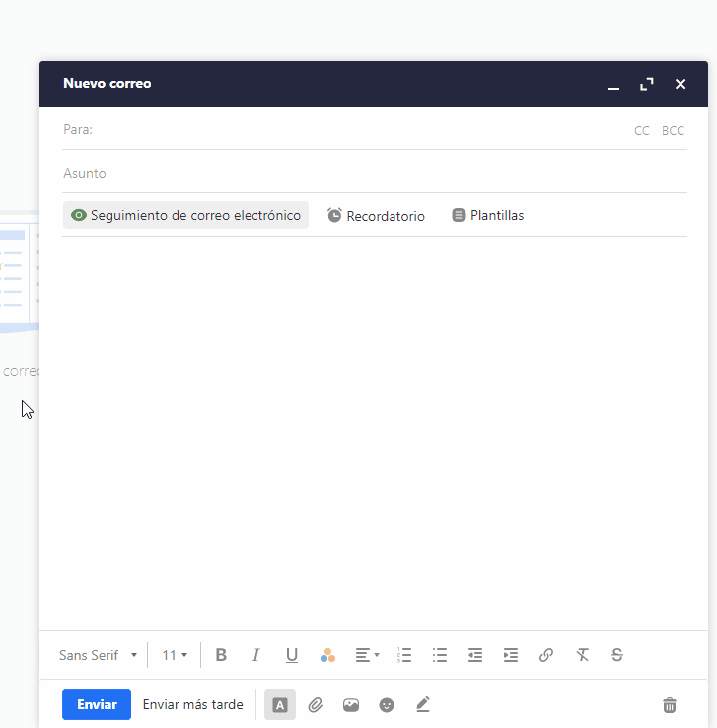This screenshot has width=717, height=728.
Task: Open Plantillas templates
Action: coord(488,215)
